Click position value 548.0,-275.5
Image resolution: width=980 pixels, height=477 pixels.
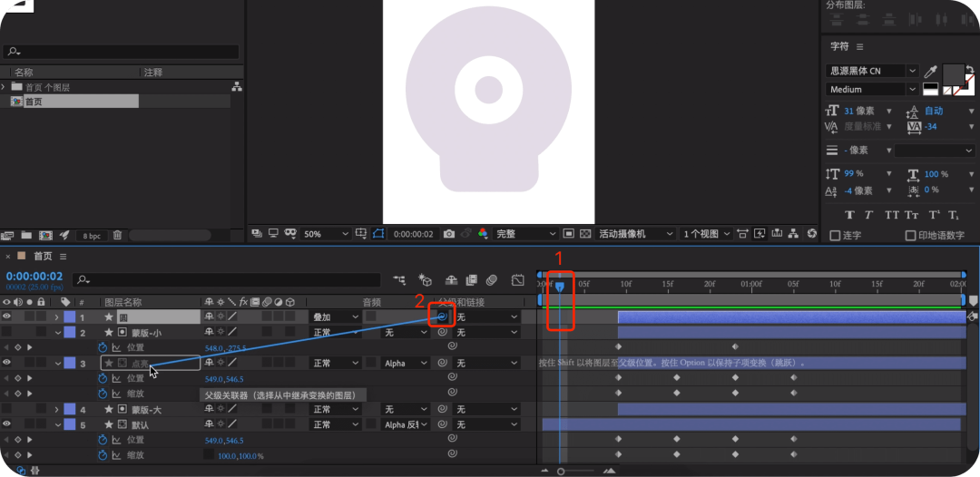[226, 347]
